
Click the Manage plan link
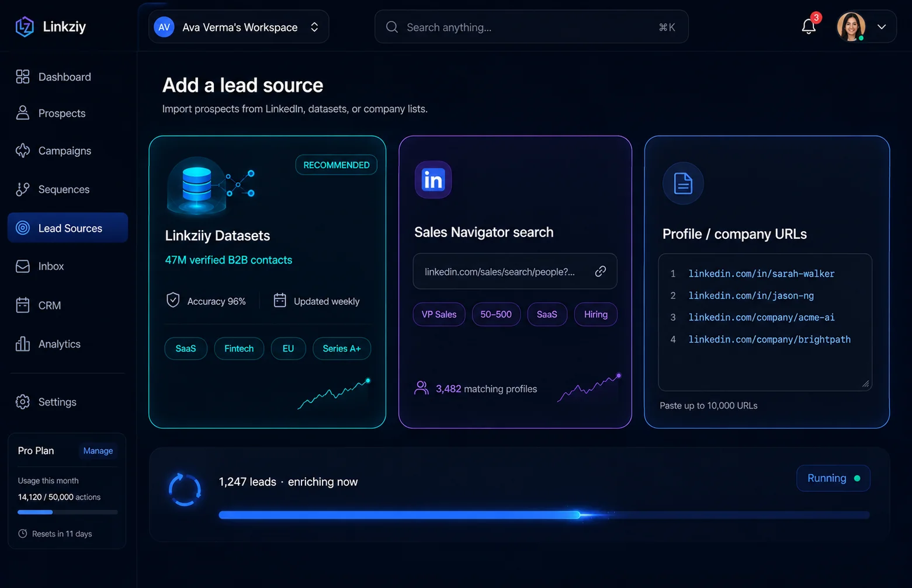click(x=98, y=451)
